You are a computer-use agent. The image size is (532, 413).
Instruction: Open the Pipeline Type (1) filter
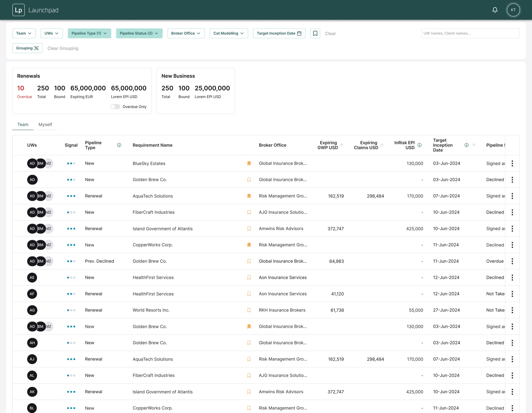(89, 33)
